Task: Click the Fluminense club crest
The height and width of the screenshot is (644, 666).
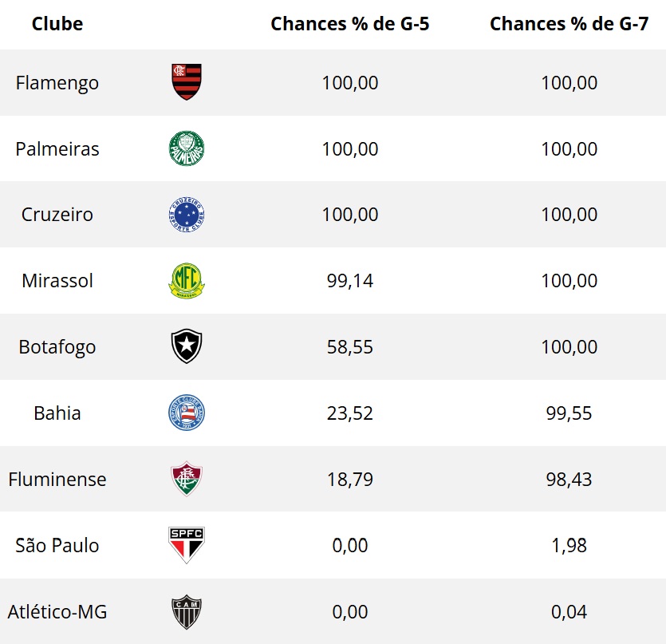Action: [187, 480]
